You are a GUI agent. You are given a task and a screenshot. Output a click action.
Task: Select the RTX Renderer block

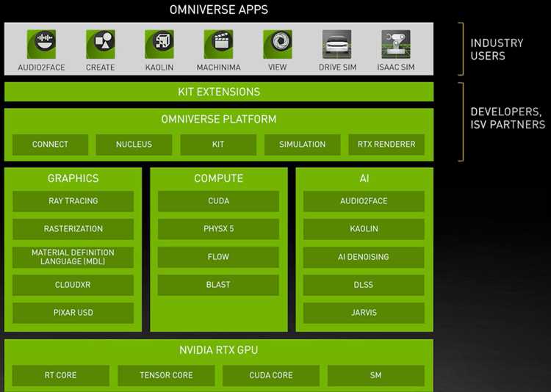[x=386, y=145]
